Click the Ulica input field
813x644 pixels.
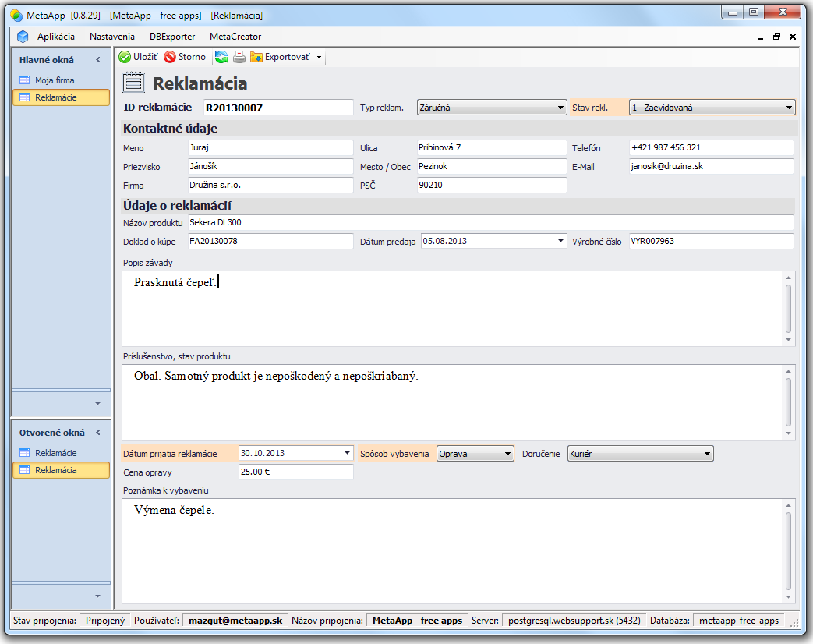(x=492, y=148)
